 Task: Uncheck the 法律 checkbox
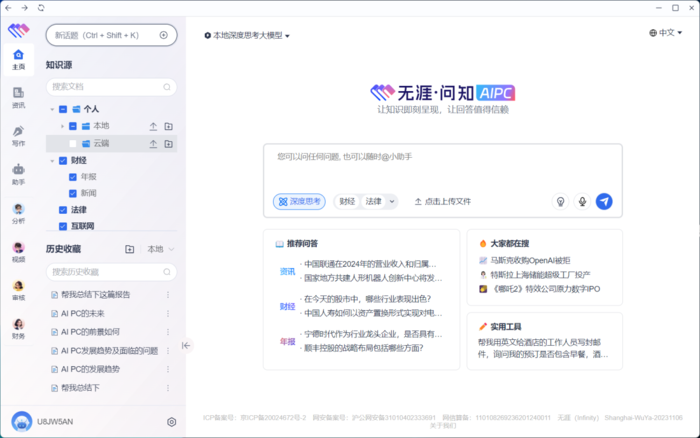pyautogui.click(x=63, y=210)
